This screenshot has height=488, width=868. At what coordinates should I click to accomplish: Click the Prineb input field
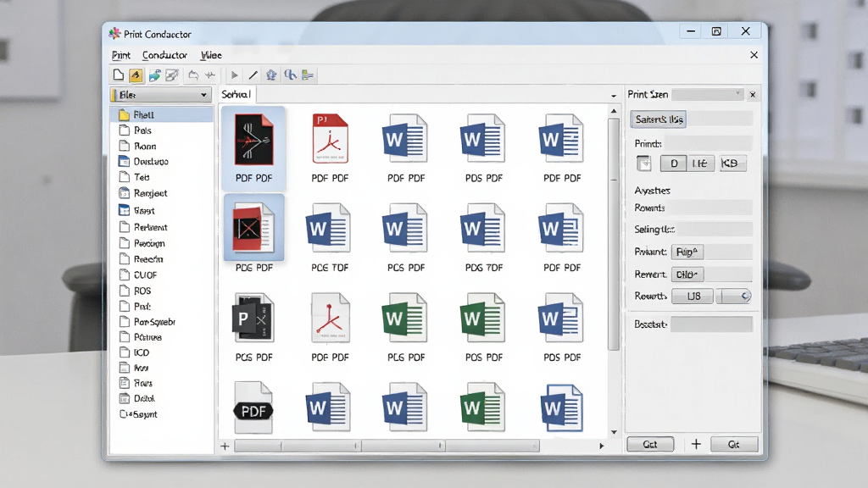(x=708, y=143)
